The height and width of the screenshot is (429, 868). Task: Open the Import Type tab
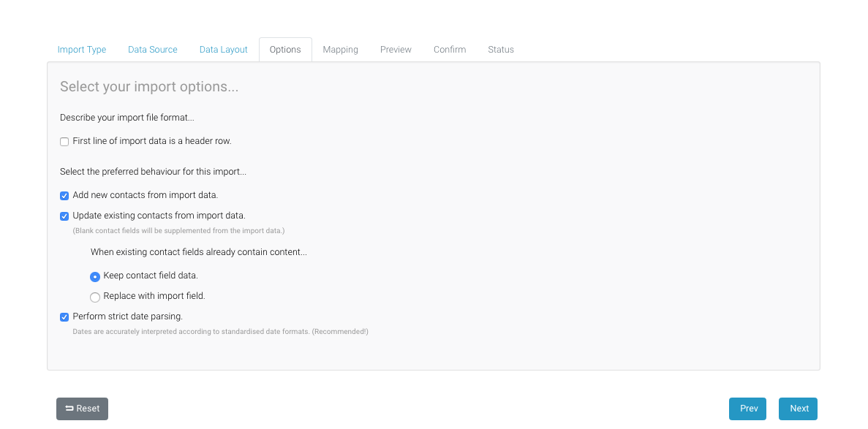point(82,50)
